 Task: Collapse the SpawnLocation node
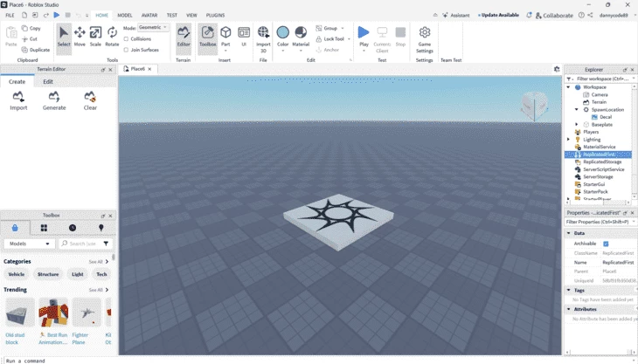pyautogui.click(x=577, y=109)
